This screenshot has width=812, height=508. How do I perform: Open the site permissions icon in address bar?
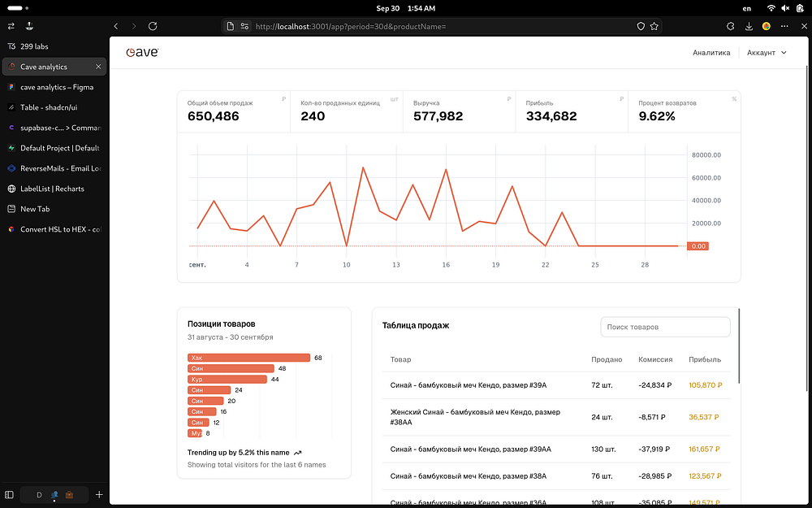(x=244, y=26)
